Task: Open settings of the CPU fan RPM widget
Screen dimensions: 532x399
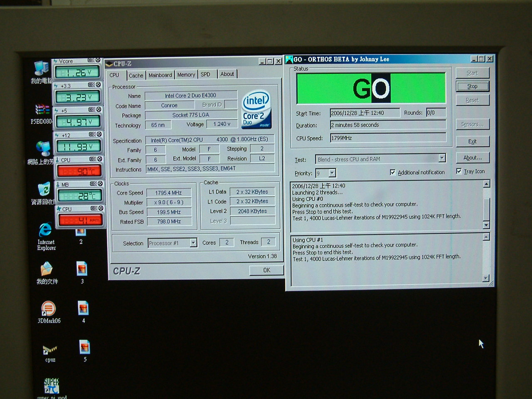Action: click(x=94, y=208)
